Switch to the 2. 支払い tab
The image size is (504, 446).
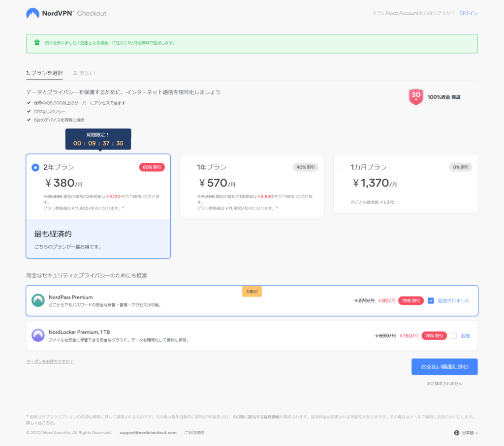[84, 73]
